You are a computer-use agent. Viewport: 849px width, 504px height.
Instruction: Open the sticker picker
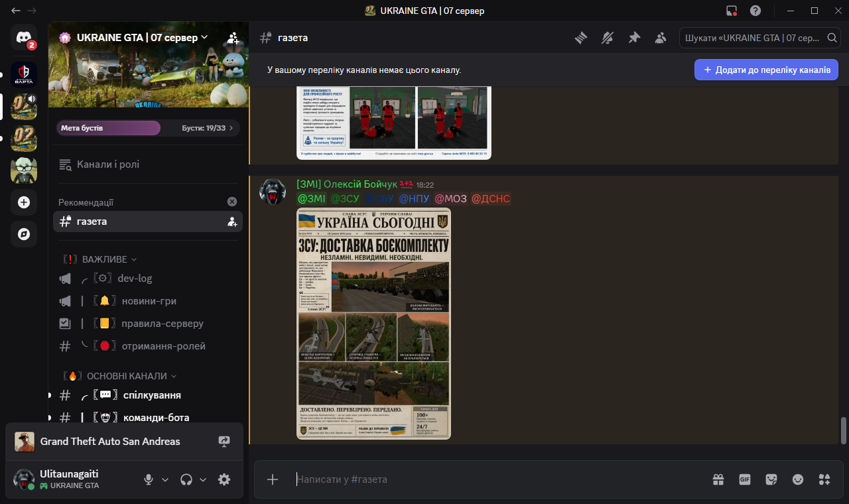tap(771, 479)
